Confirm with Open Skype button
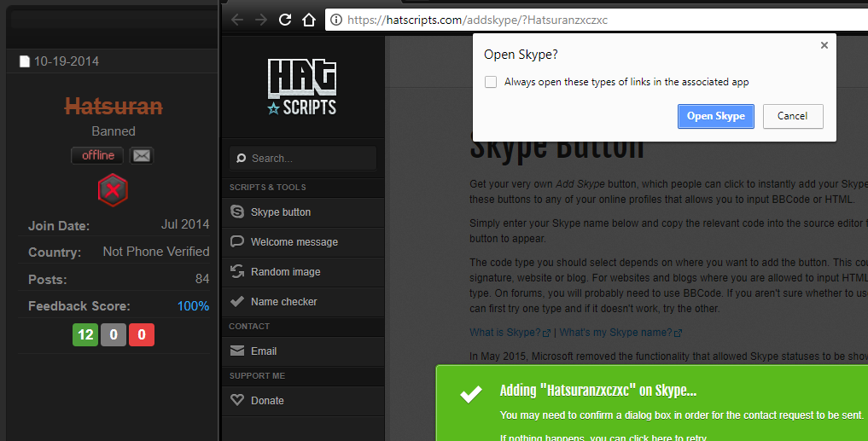Viewport: 868px width, 441px height. coord(716,116)
